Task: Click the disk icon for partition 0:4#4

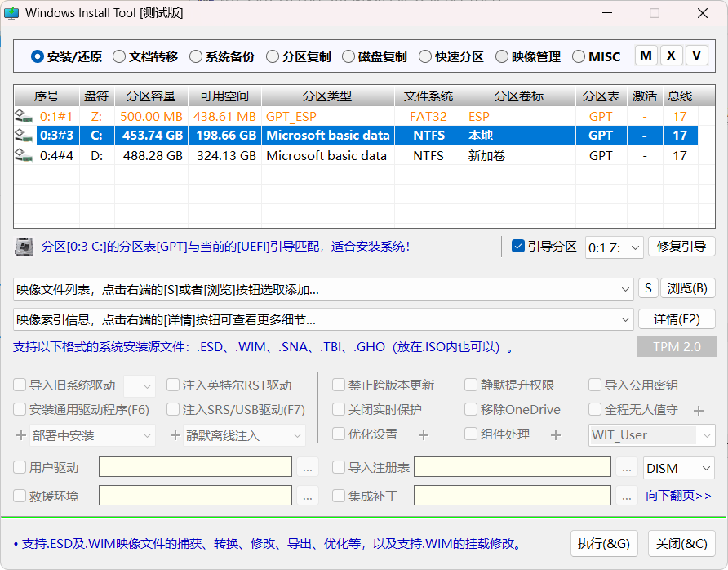Action: pos(23,155)
